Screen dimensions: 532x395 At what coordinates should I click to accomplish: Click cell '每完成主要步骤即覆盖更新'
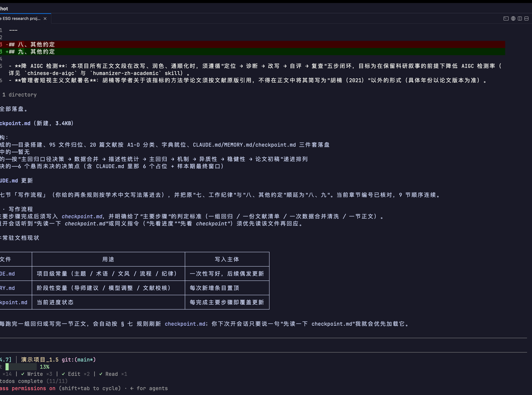pyautogui.click(x=227, y=302)
